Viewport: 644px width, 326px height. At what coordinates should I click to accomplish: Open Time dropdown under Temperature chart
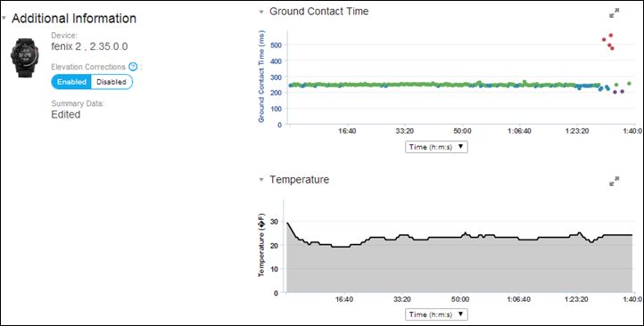click(436, 314)
